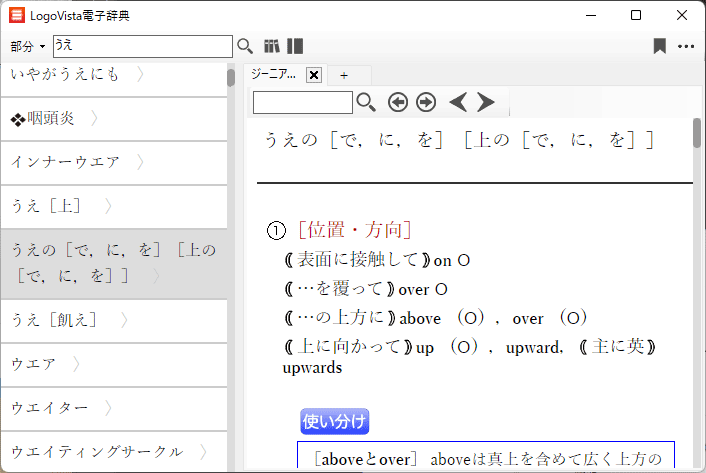Click the in-page search magnifier icon
The width and height of the screenshot is (706, 473).
366,102
